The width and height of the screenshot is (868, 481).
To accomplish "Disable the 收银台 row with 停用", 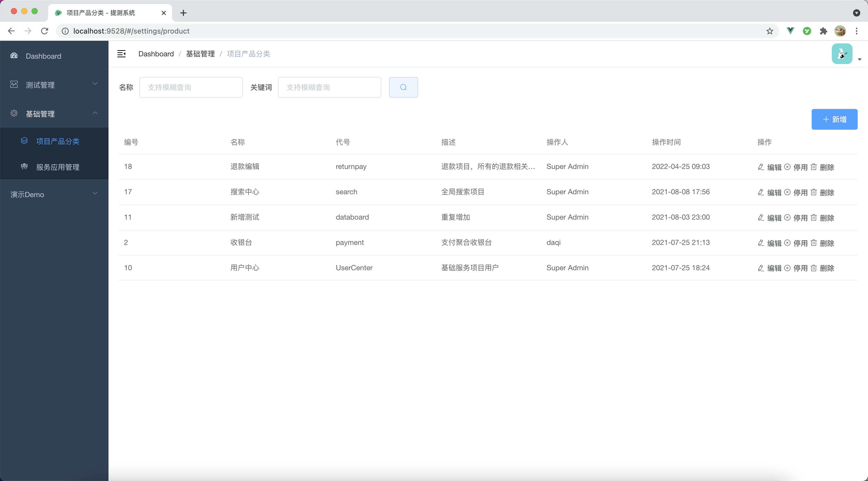I will pos(796,243).
